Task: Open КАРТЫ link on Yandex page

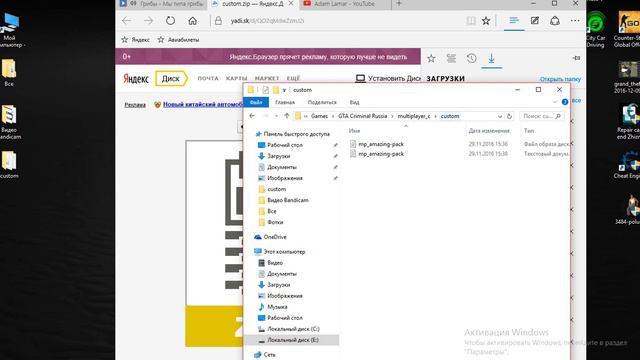Action: click(x=236, y=78)
